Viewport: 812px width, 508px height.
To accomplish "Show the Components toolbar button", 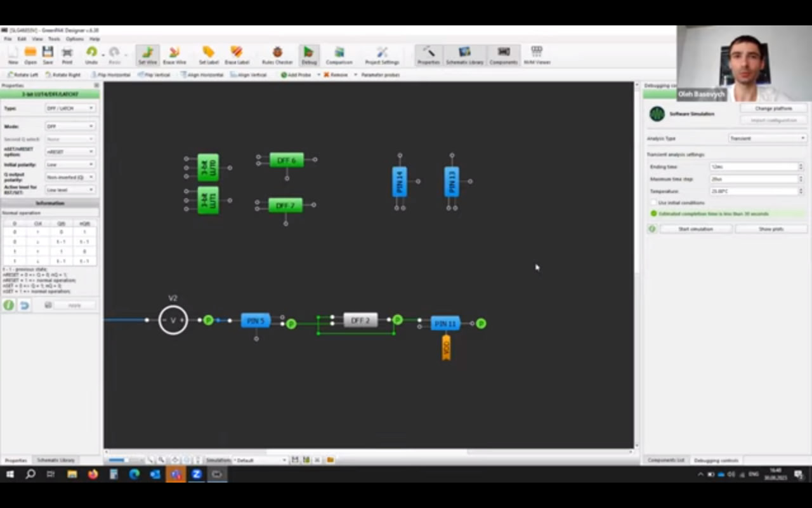I will (504, 55).
